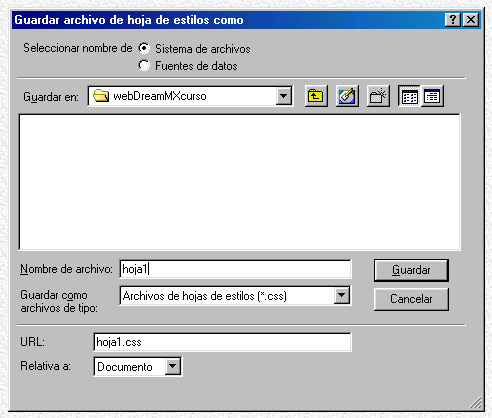
Task: Close the save dialog window
Action: (x=471, y=20)
